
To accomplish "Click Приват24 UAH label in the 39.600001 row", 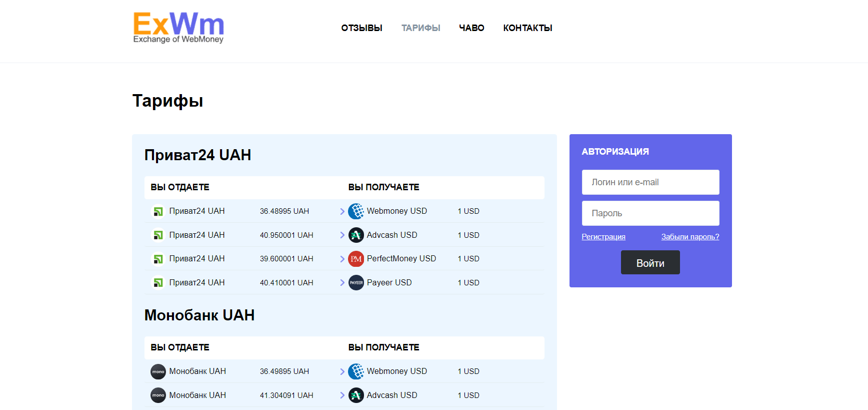I will (197, 259).
